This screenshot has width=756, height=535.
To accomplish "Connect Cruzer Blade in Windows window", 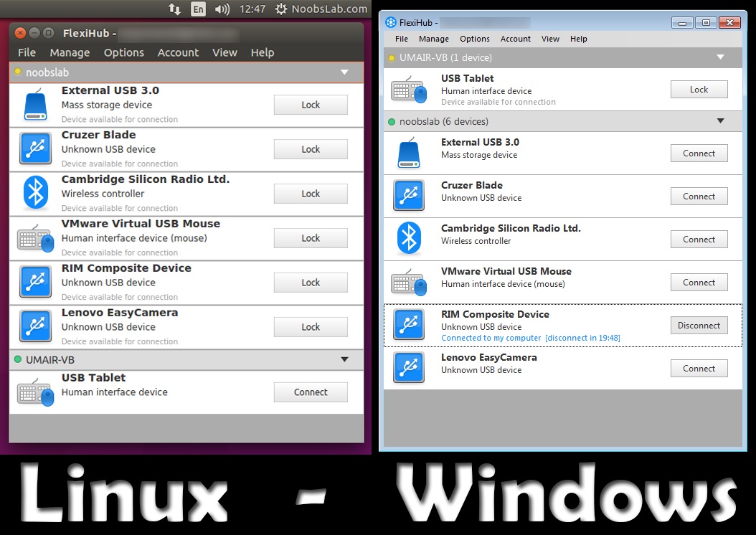I will pos(699,197).
